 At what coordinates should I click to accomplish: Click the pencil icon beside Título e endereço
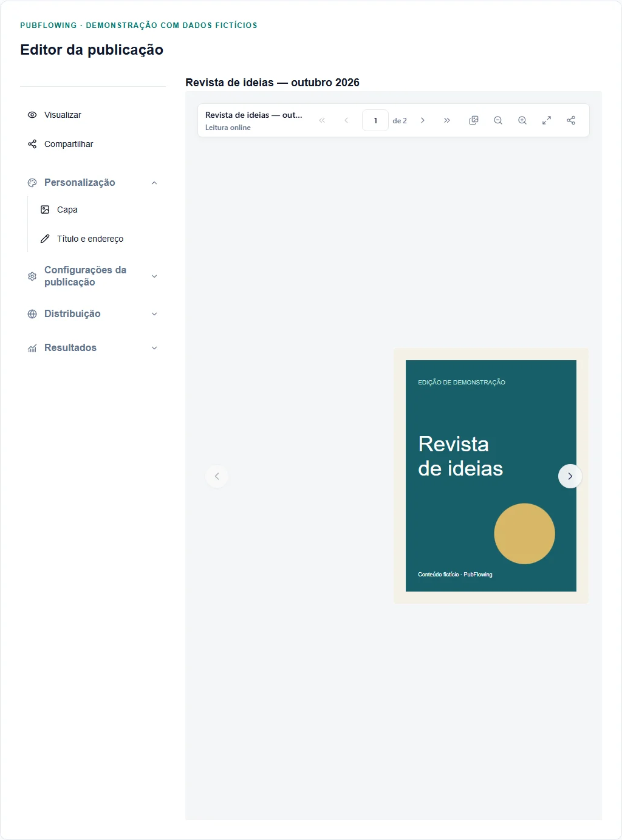click(45, 239)
